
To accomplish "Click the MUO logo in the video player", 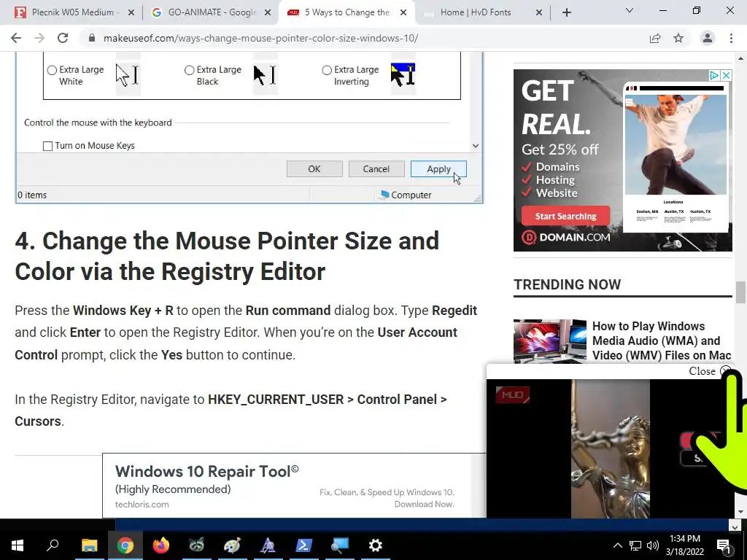I will [513, 394].
